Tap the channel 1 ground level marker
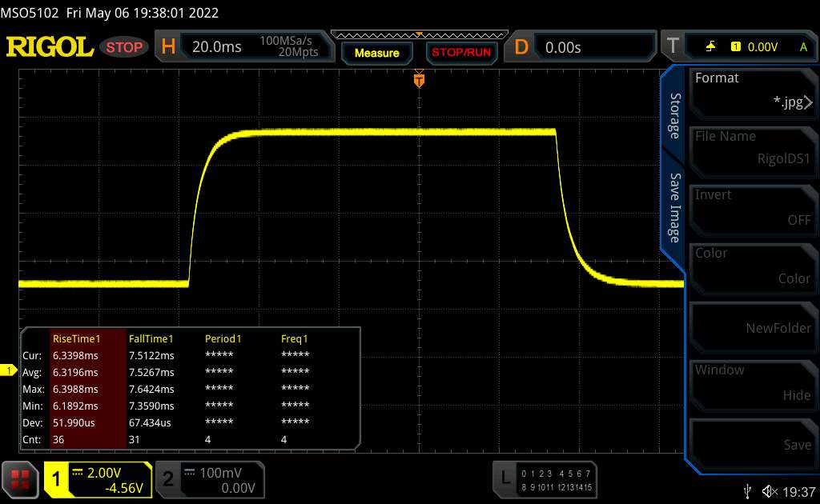 (x=8, y=371)
